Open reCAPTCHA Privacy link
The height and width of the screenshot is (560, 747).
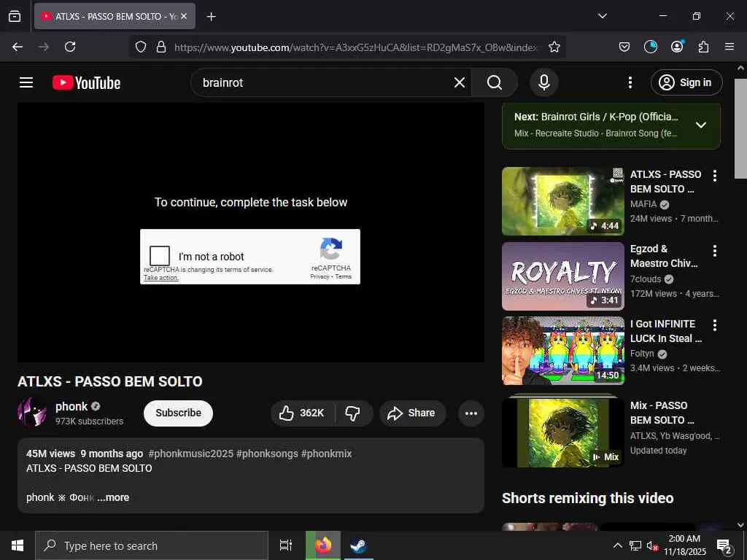point(320,276)
